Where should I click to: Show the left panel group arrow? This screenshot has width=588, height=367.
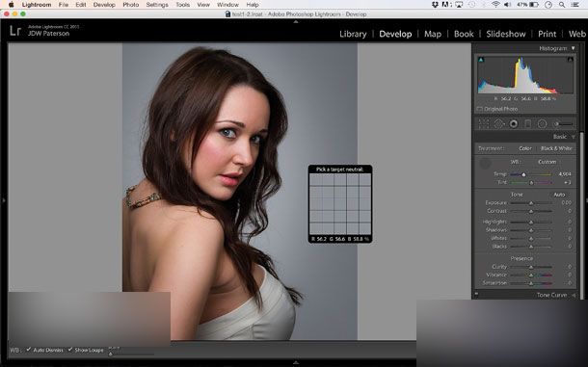[4, 200]
